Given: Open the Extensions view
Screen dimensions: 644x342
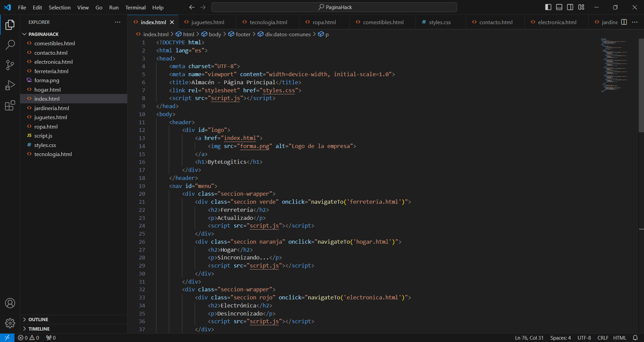Looking at the screenshot, I should pos(10,106).
